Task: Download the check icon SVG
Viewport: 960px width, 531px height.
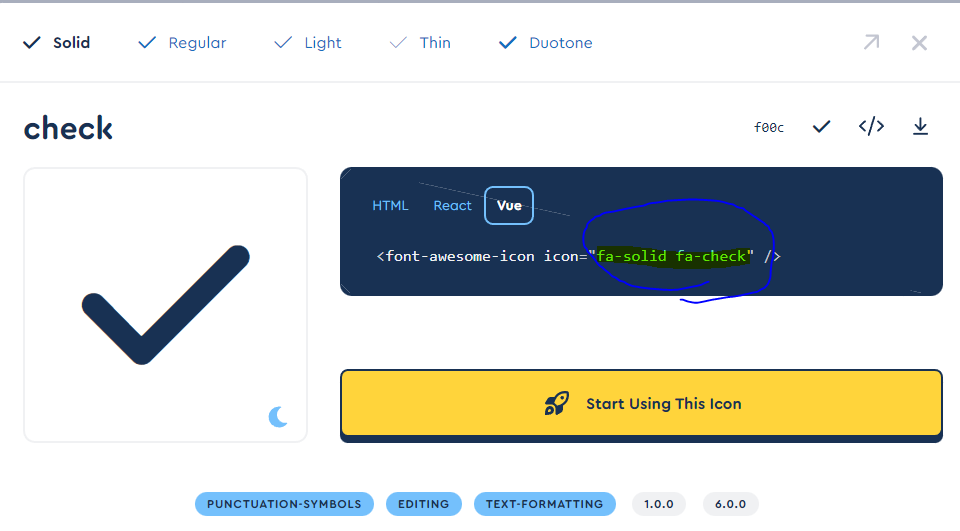Action: [920, 126]
